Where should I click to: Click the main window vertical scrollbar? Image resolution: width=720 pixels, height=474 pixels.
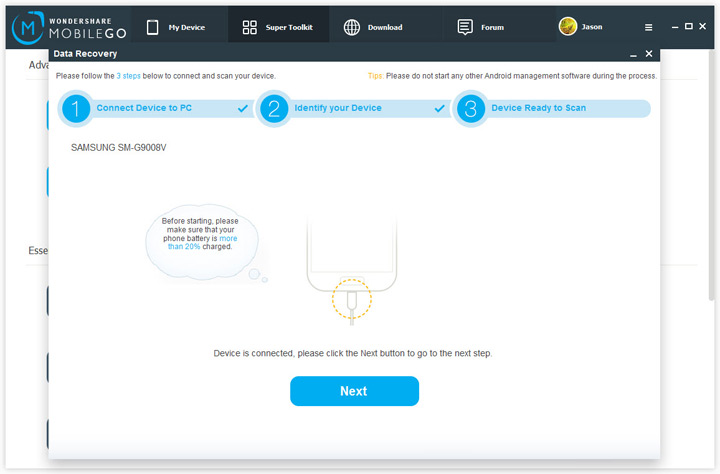click(x=711, y=175)
